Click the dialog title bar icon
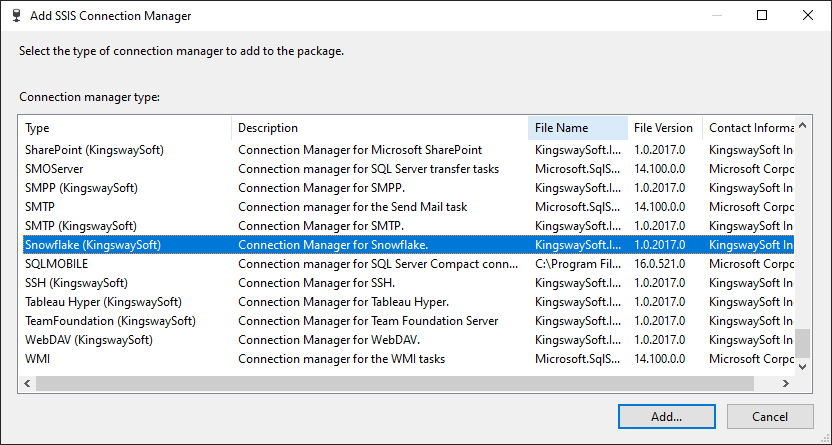This screenshot has width=832, height=445. pyautogui.click(x=17, y=15)
